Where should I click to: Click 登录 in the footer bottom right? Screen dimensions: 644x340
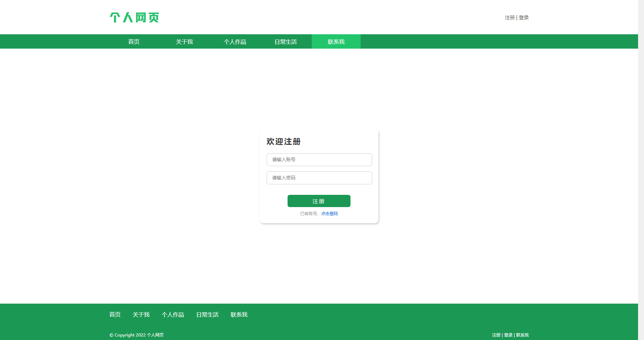pos(508,335)
